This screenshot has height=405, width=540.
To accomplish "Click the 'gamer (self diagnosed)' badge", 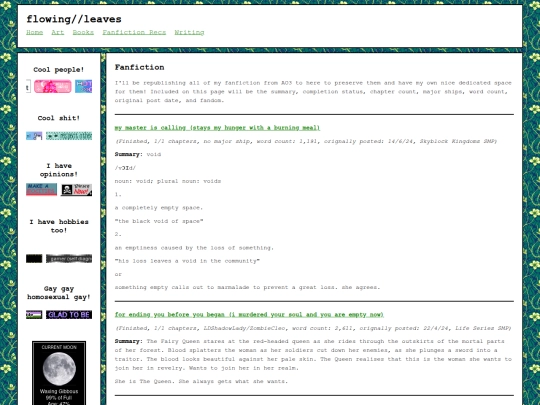I will point(69,259).
